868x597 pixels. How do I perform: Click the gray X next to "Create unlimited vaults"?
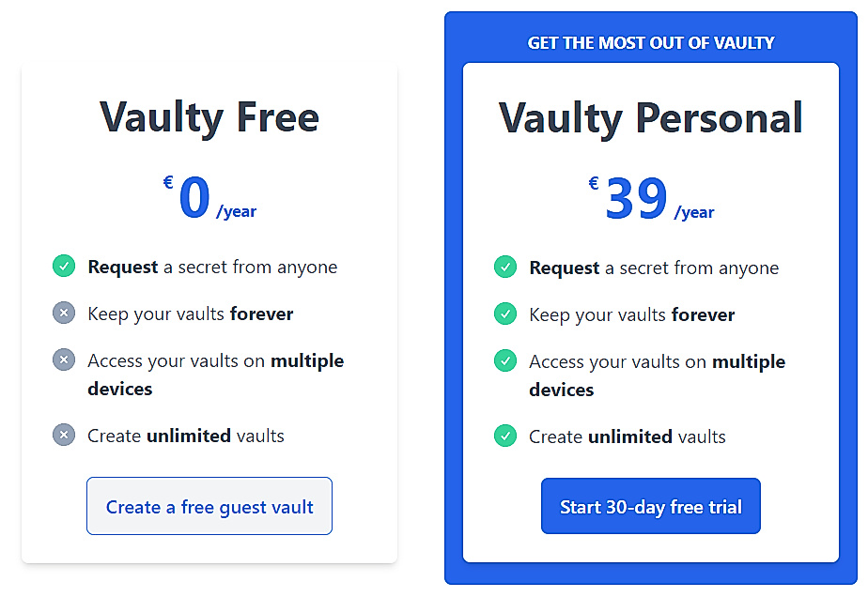(63, 435)
